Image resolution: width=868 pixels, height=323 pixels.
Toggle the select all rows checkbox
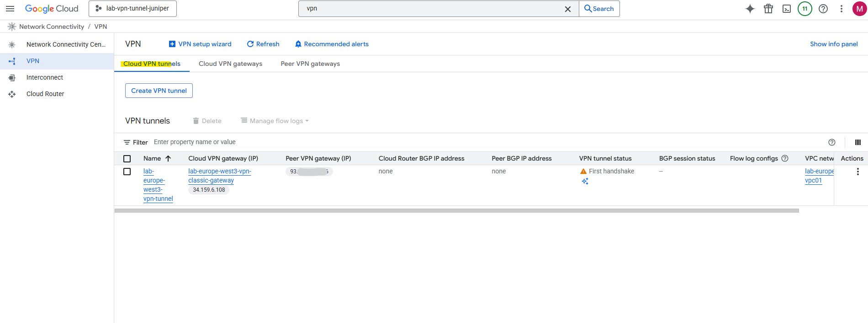(127, 159)
